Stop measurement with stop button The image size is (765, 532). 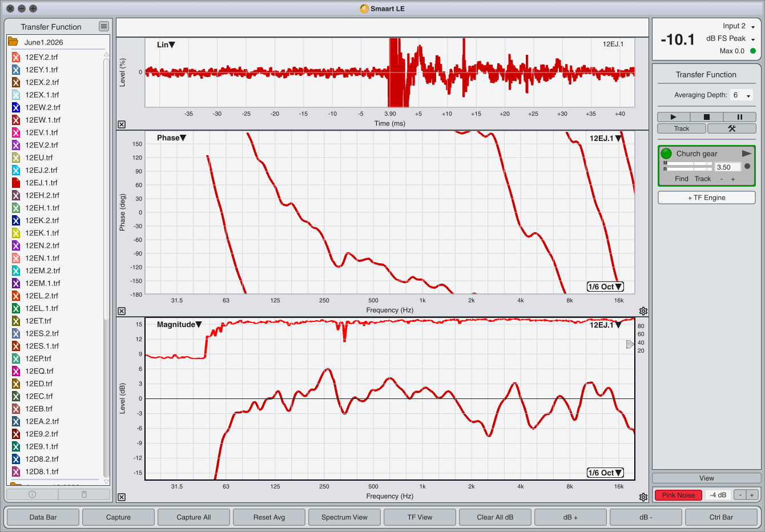pyautogui.click(x=706, y=117)
